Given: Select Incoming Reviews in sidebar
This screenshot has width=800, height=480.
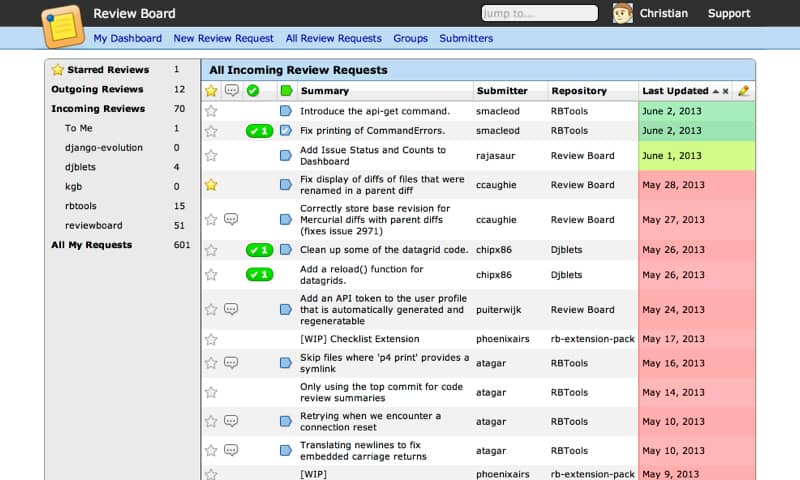Looking at the screenshot, I should (98, 109).
